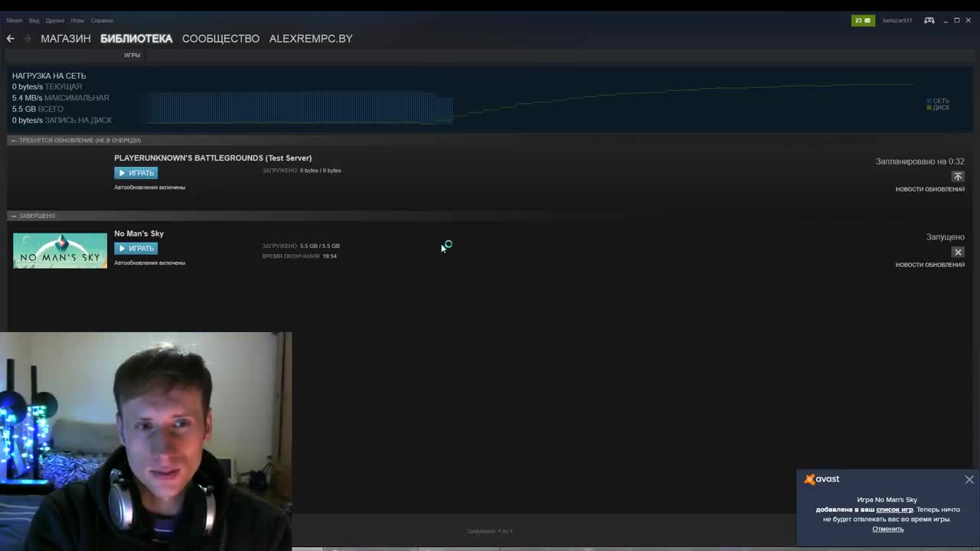The height and width of the screenshot is (551, 980).
Task: Open the No Man's Sky game thumbnail
Action: tap(60, 250)
